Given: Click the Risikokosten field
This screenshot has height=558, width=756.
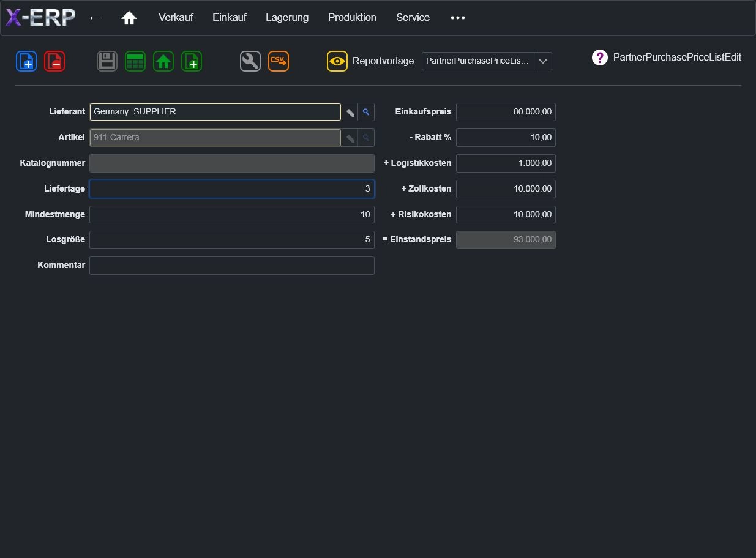Looking at the screenshot, I should 506,214.
